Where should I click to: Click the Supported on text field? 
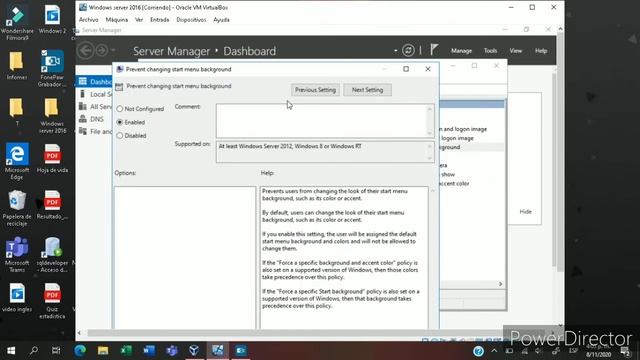325,152
